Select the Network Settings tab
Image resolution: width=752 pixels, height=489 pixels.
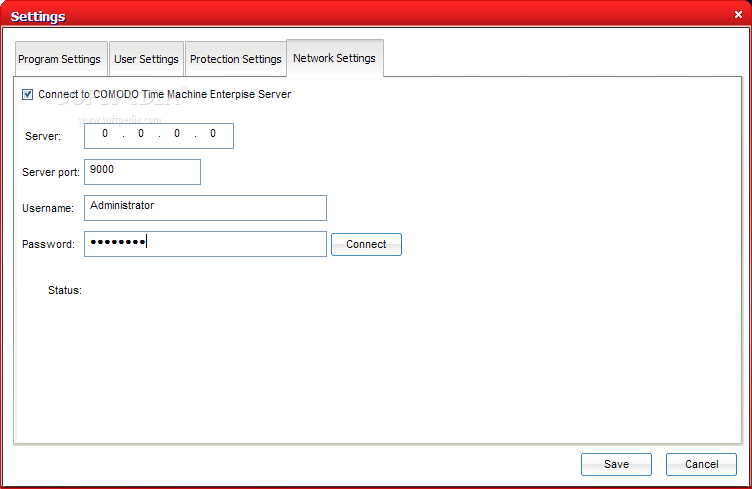[334, 58]
